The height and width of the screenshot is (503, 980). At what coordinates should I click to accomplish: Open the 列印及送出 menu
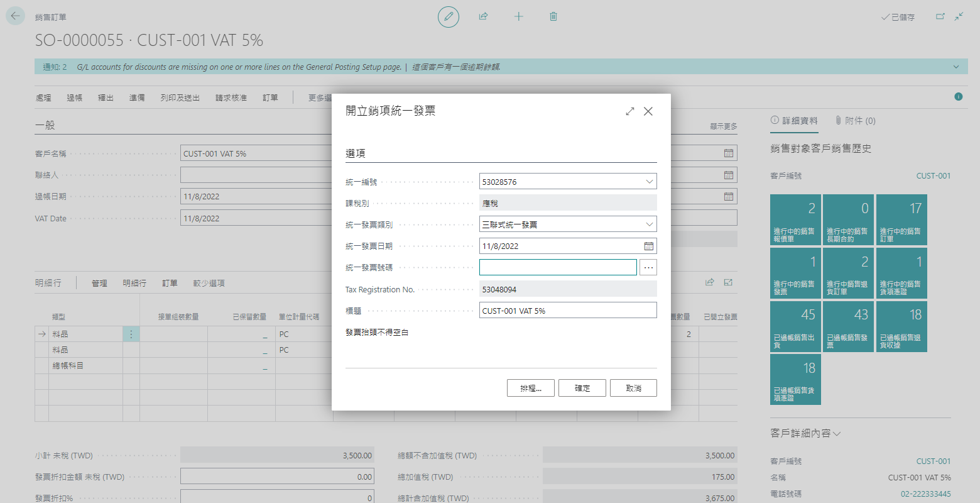click(x=180, y=98)
